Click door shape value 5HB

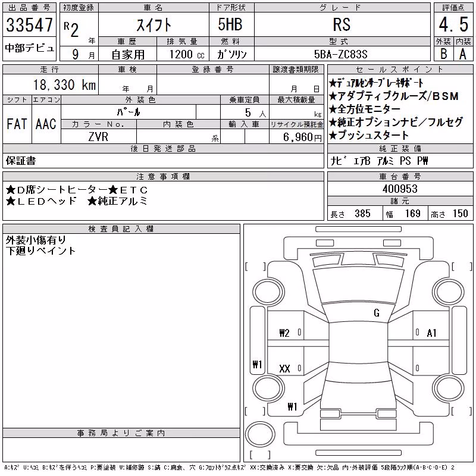point(230,24)
